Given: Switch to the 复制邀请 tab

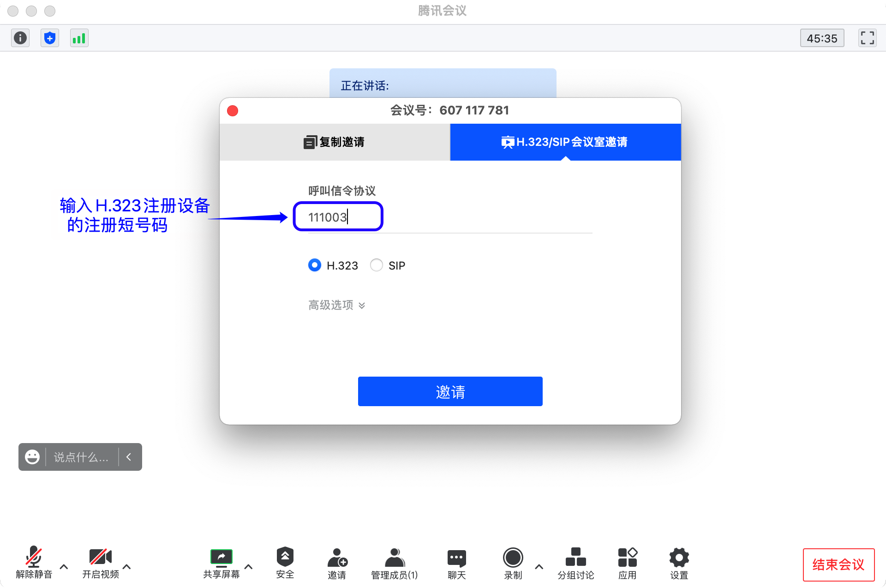Looking at the screenshot, I should [x=335, y=142].
